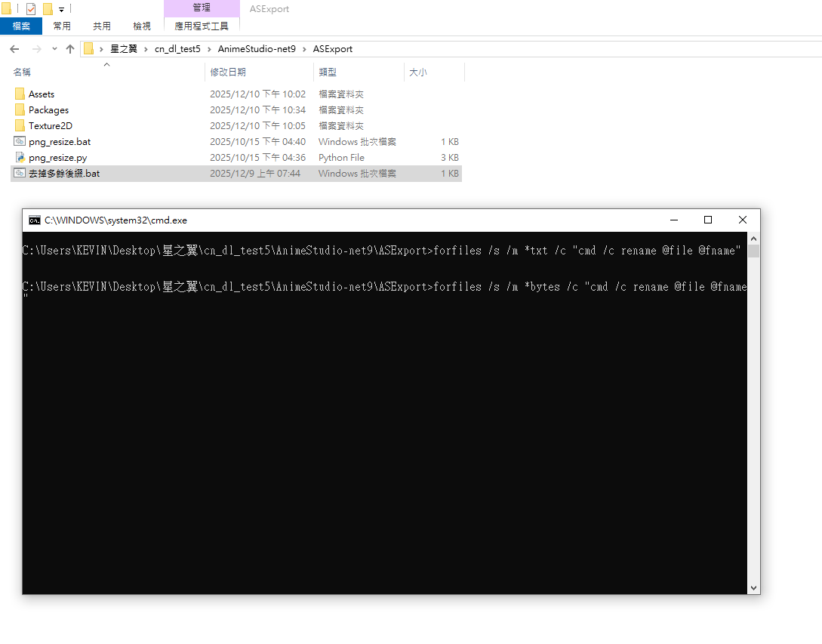This screenshot has width=822, height=644.
Task: Sort files by 名稱 column header
Action: pos(23,72)
